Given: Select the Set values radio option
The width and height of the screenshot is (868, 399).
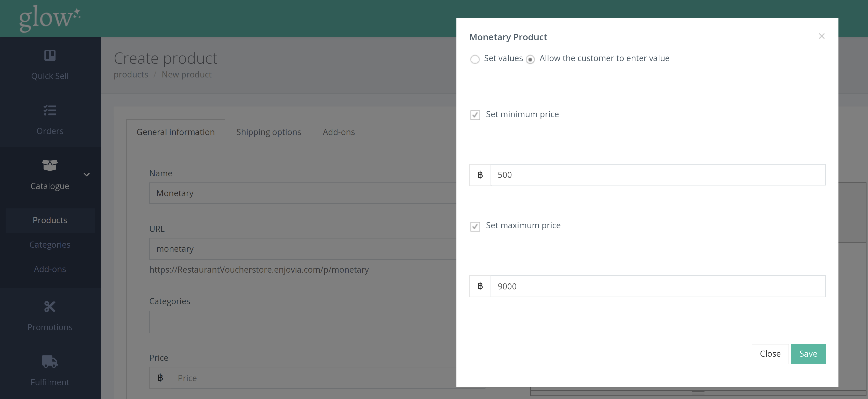Looking at the screenshot, I should [475, 59].
